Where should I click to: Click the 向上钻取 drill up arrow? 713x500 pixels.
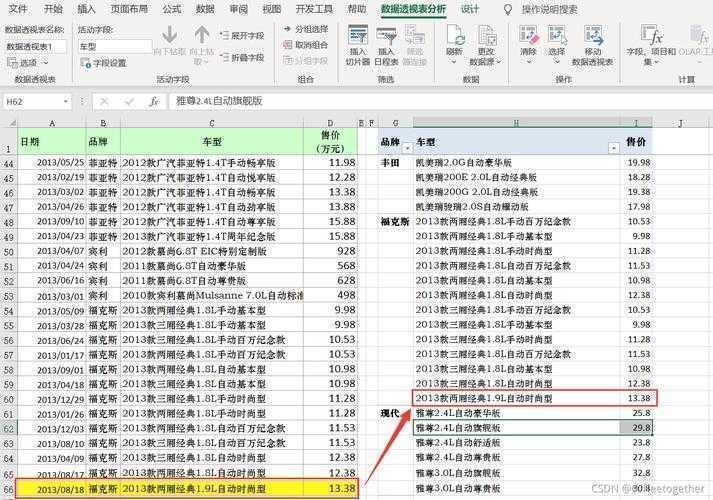[201, 45]
